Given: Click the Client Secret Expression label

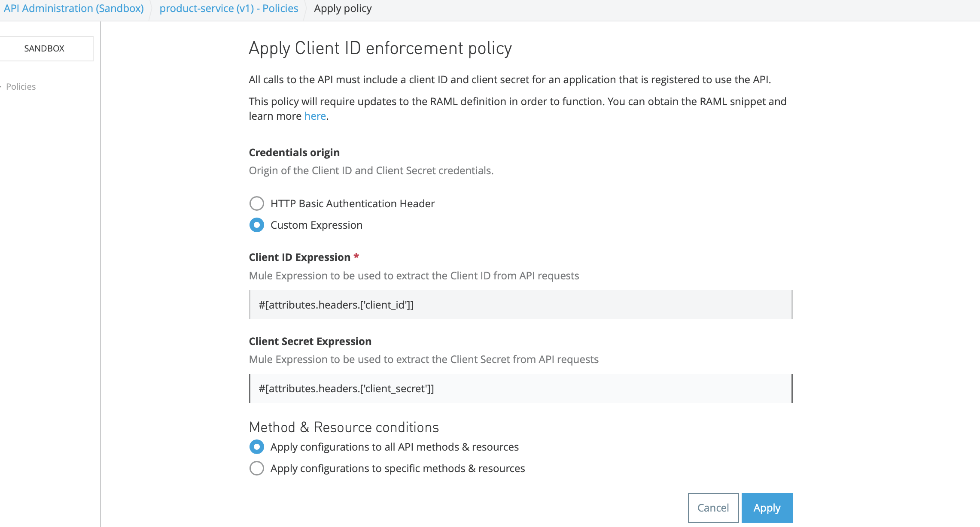Looking at the screenshot, I should click(310, 341).
